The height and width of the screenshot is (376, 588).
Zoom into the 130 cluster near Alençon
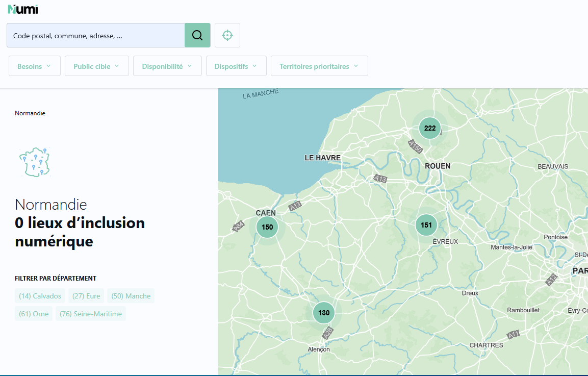[x=324, y=313]
